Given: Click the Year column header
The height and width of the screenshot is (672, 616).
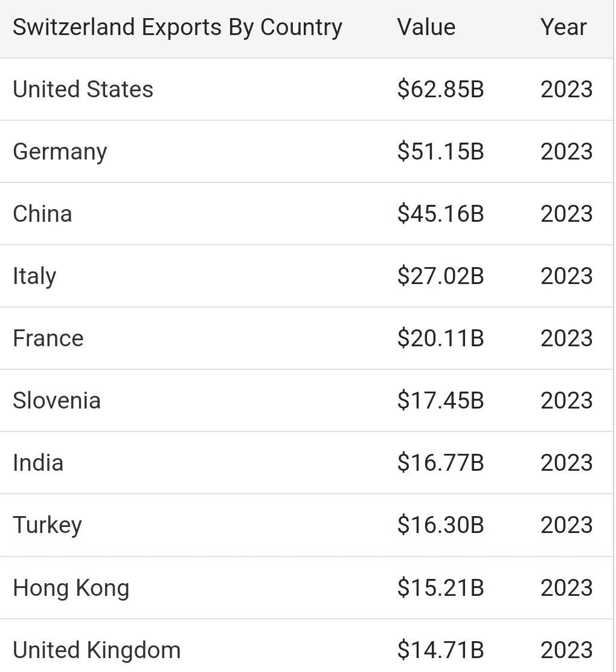Looking at the screenshot, I should [563, 27].
